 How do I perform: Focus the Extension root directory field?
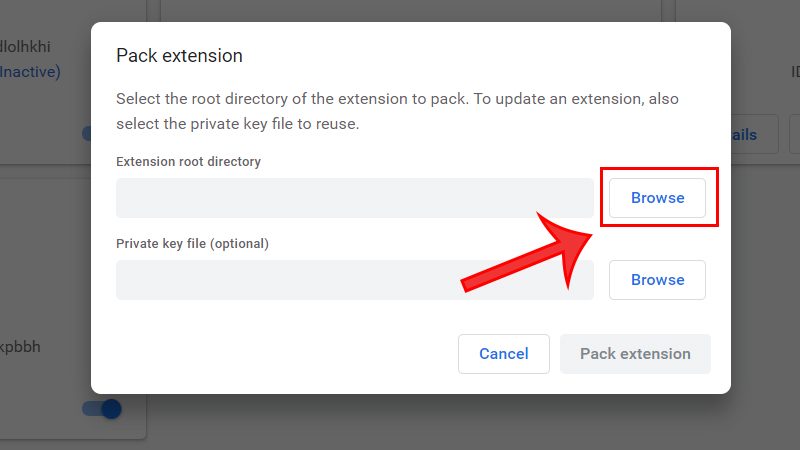point(355,198)
